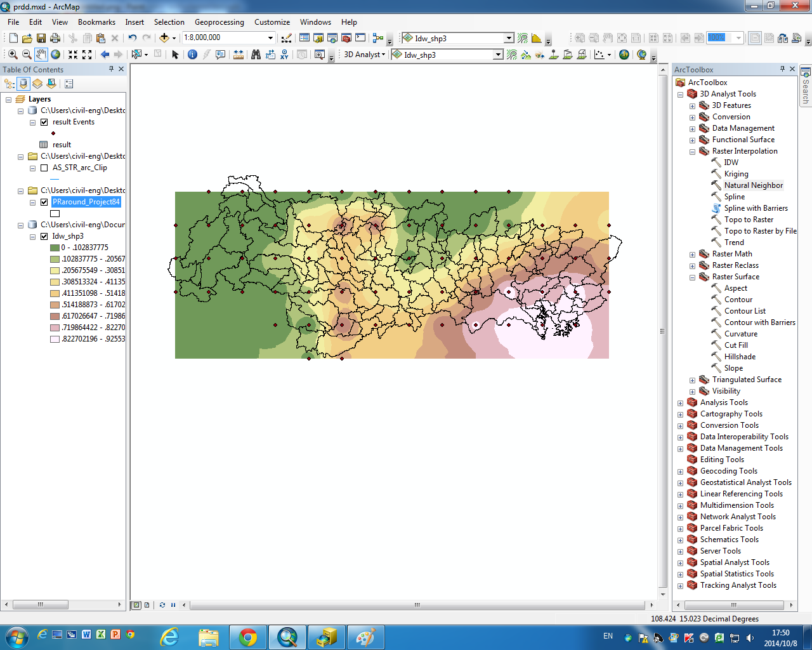Save the map with the floppy disk icon
The height and width of the screenshot is (650, 812).
click(41, 38)
